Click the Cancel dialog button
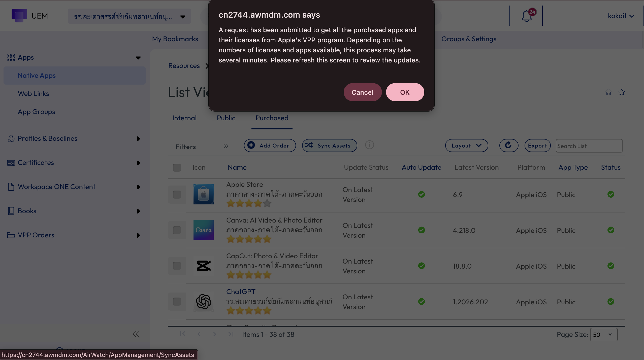This screenshot has height=360, width=644. coord(363,92)
